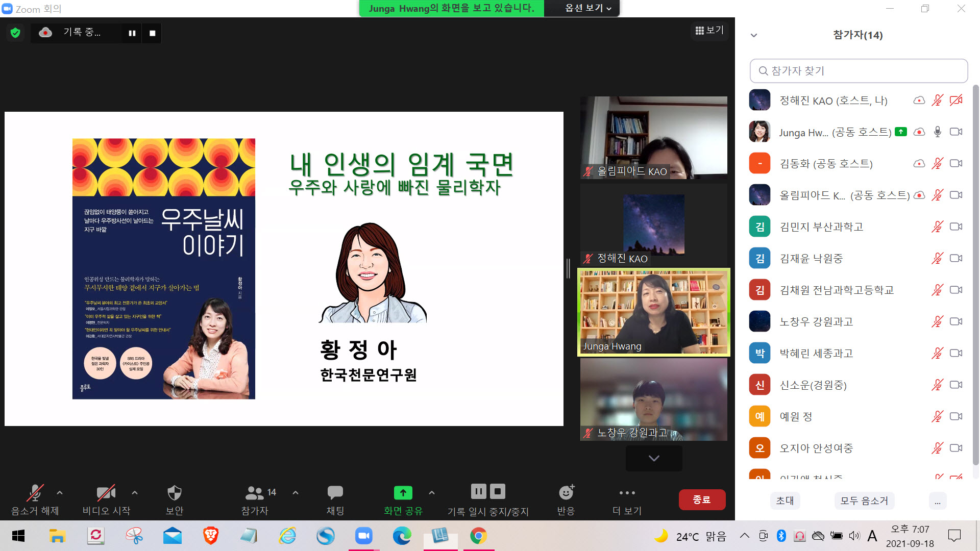Select the 올림피아드 KAO video thumbnail
Viewport: 980px width, 551px height.
click(x=654, y=138)
